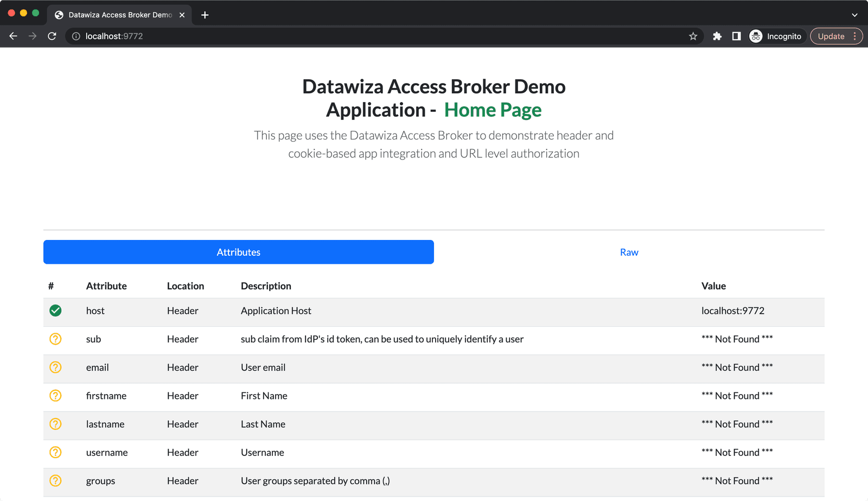This screenshot has width=868, height=501.
Task: View site information icon in address bar
Action: 76,36
